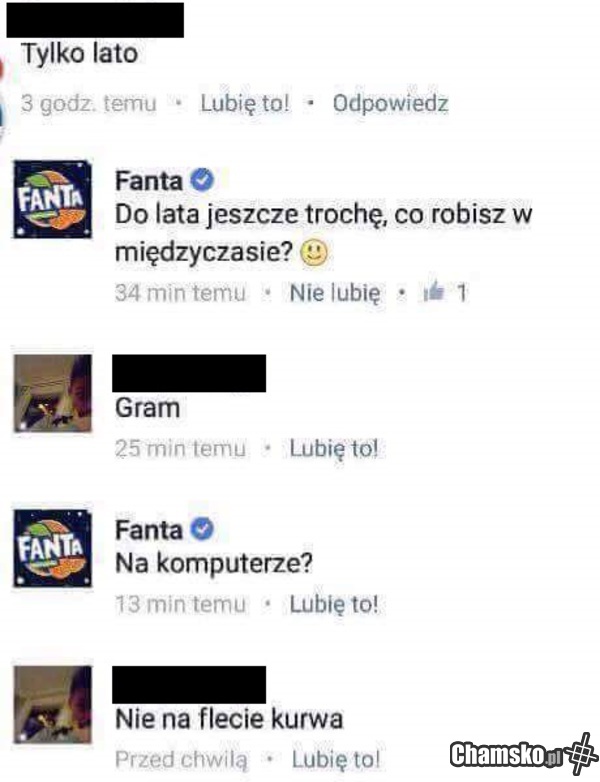
Task: Click 'Odpowiedz' under the 'Tylko lato' comment
Action: (391, 103)
